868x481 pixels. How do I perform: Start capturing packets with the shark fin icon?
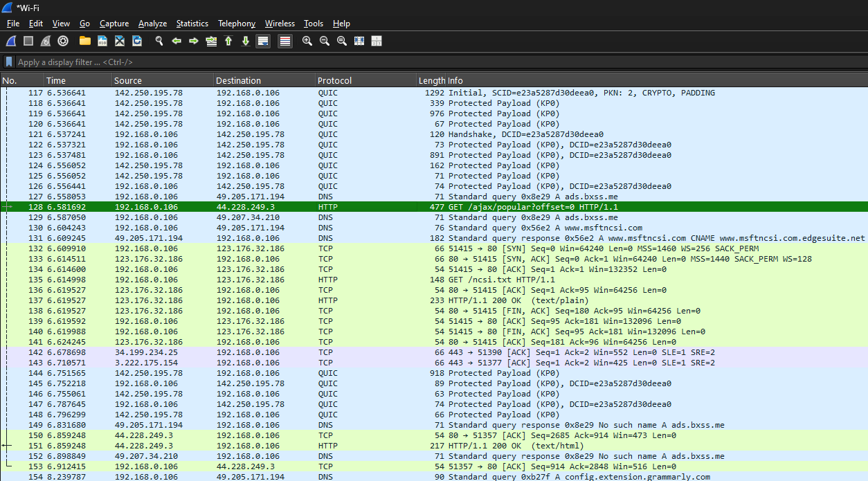(11, 42)
